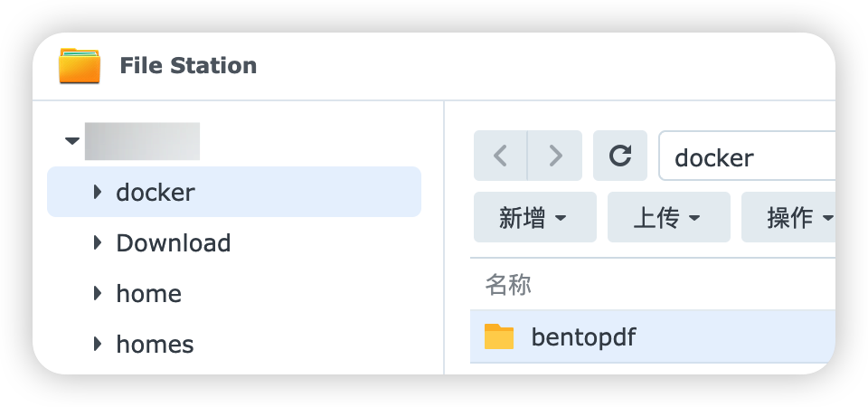Select home folder in the sidebar
868x407 pixels.
(x=149, y=293)
